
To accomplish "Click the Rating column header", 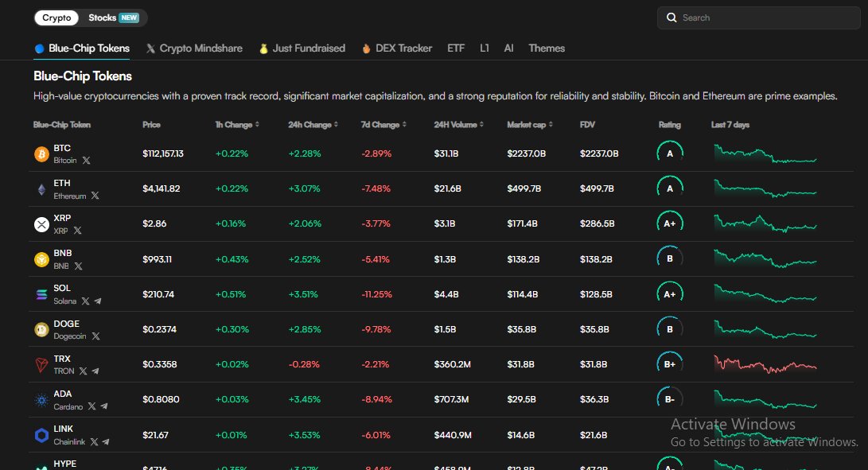I will point(669,125).
